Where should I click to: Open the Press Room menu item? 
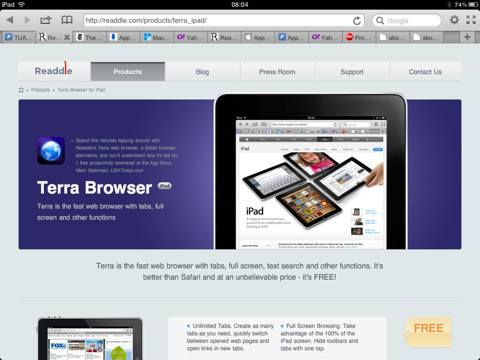coord(277,71)
